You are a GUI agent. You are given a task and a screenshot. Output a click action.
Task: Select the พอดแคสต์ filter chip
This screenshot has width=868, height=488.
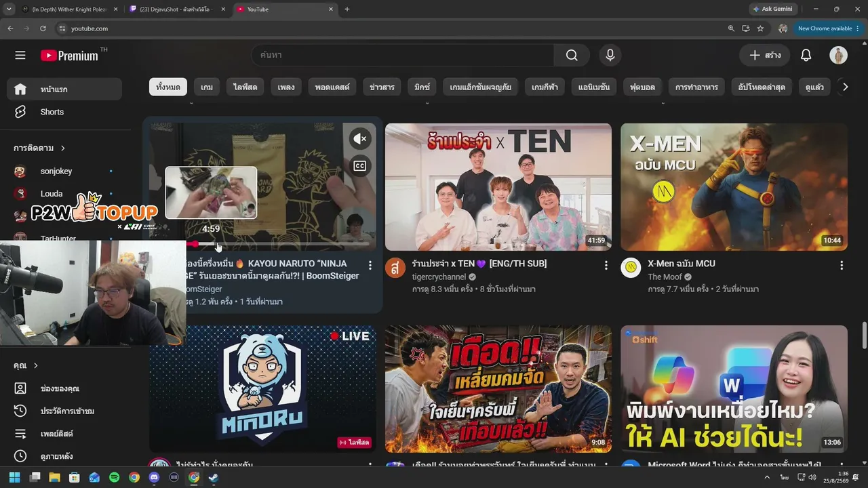332,87
